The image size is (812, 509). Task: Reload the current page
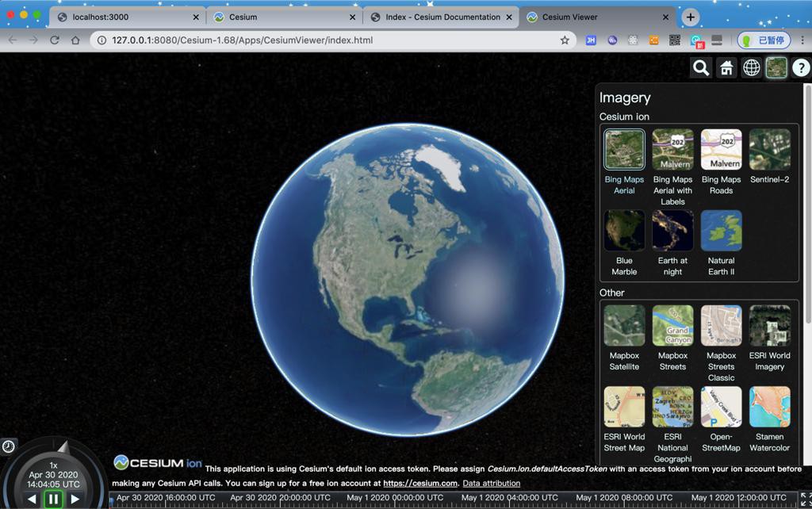55,40
